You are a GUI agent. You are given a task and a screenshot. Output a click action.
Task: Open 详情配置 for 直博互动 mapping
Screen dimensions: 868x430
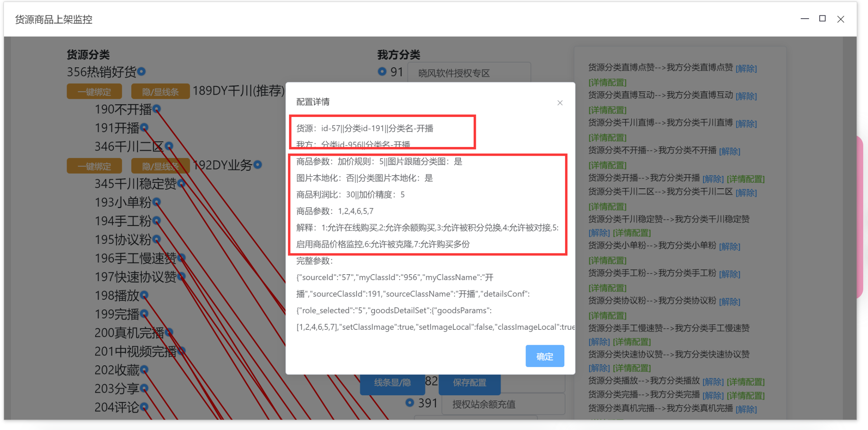(607, 110)
